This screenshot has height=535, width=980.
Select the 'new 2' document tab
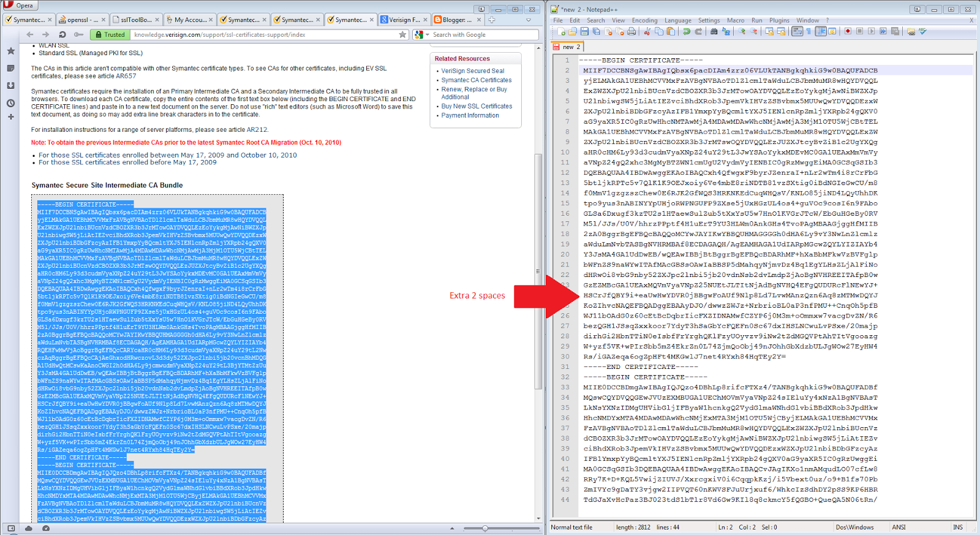click(x=567, y=47)
